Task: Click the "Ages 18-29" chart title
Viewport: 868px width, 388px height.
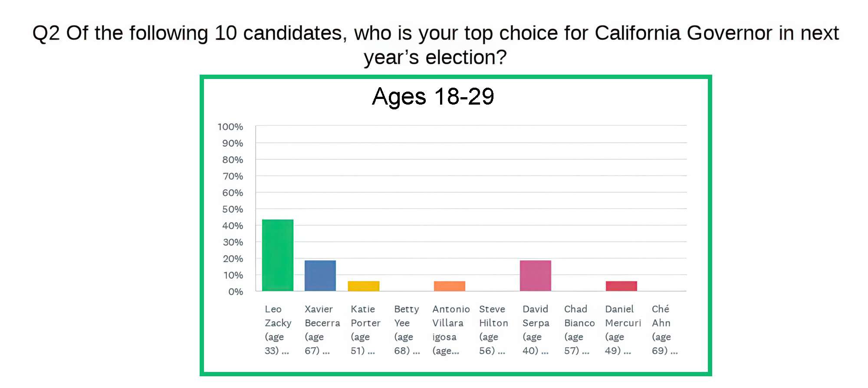Action: click(x=433, y=96)
